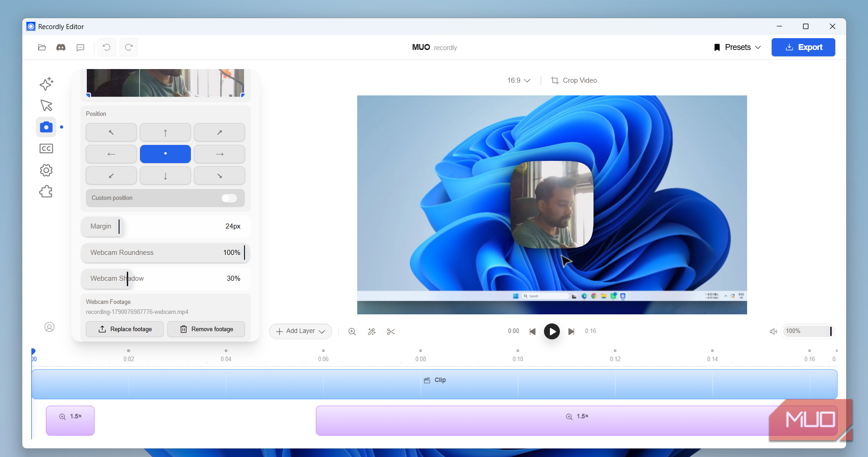Click the Recordly Editor app icon in titlebar
Viewport: 868px width, 457px height.
pos(31,26)
